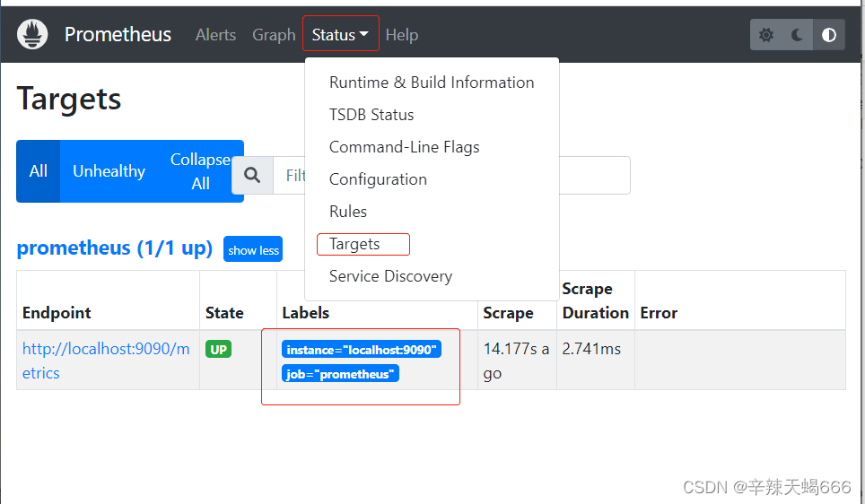865x504 pixels.
Task: Open the Help link in navbar
Action: click(402, 35)
